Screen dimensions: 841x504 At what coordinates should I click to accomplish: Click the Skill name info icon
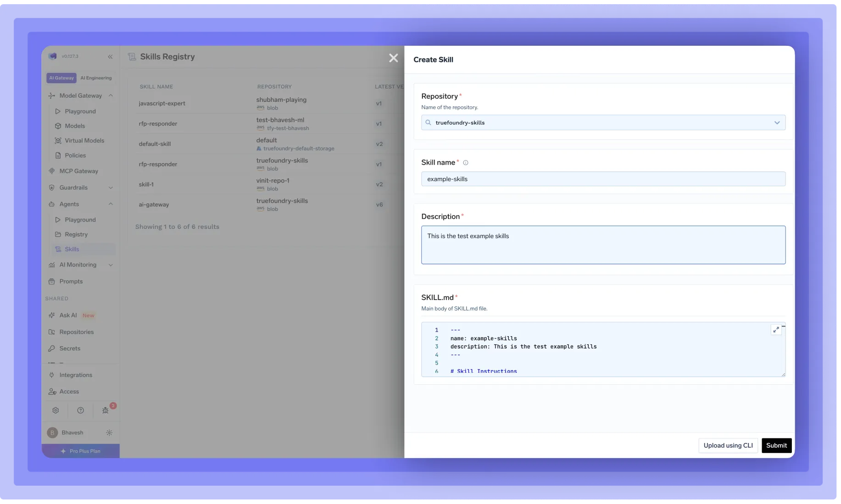pos(465,163)
